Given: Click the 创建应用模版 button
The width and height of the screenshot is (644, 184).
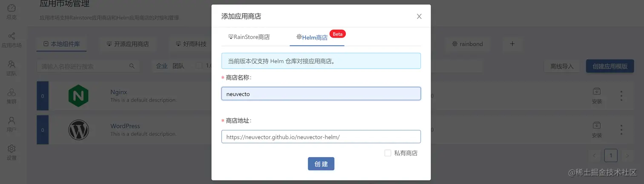Looking at the screenshot, I should pyautogui.click(x=610, y=66).
